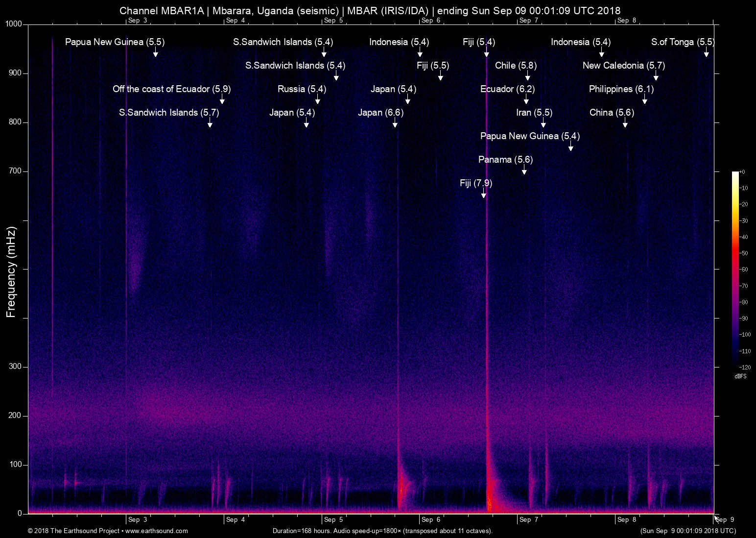
Task: Click the New Caledonia (5.7) label
Action: tap(623, 66)
